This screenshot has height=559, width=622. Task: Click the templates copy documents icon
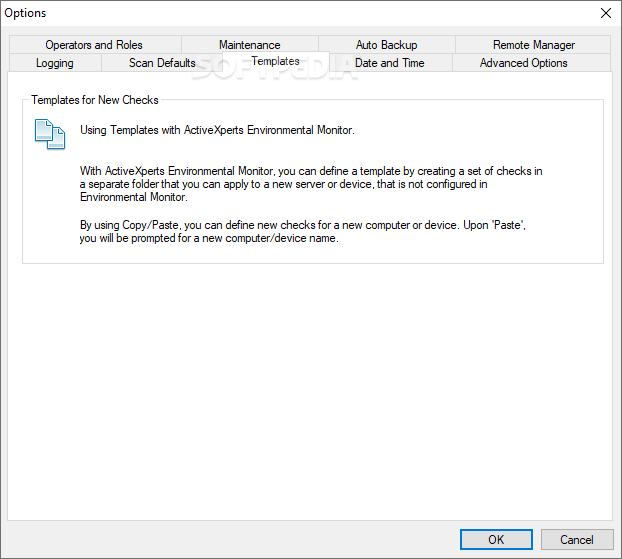click(x=50, y=134)
